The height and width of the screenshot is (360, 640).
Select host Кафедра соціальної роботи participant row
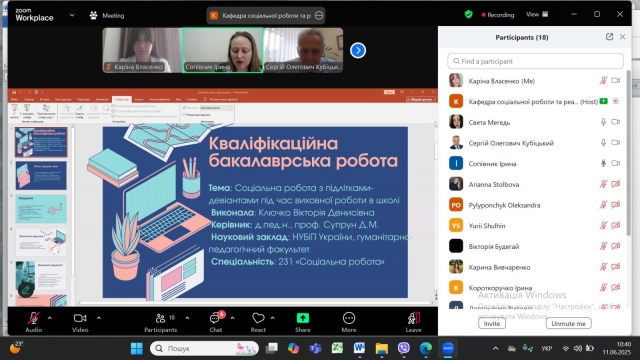535,101
